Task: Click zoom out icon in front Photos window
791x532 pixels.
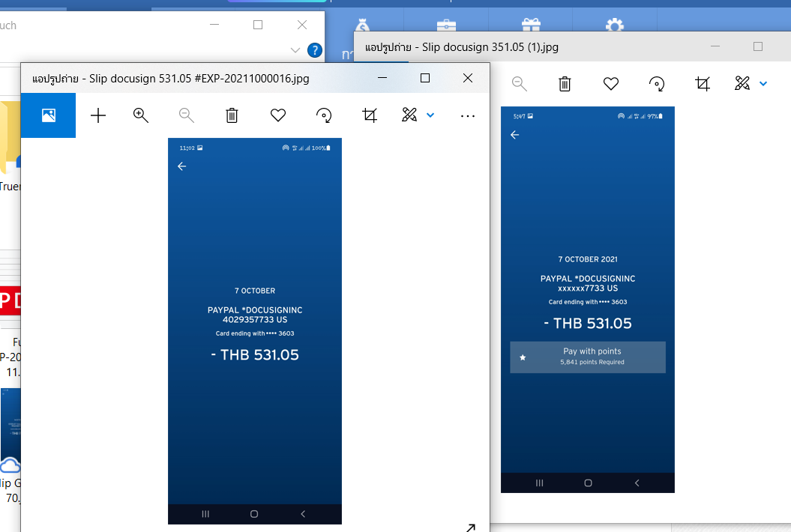Action: [186, 115]
